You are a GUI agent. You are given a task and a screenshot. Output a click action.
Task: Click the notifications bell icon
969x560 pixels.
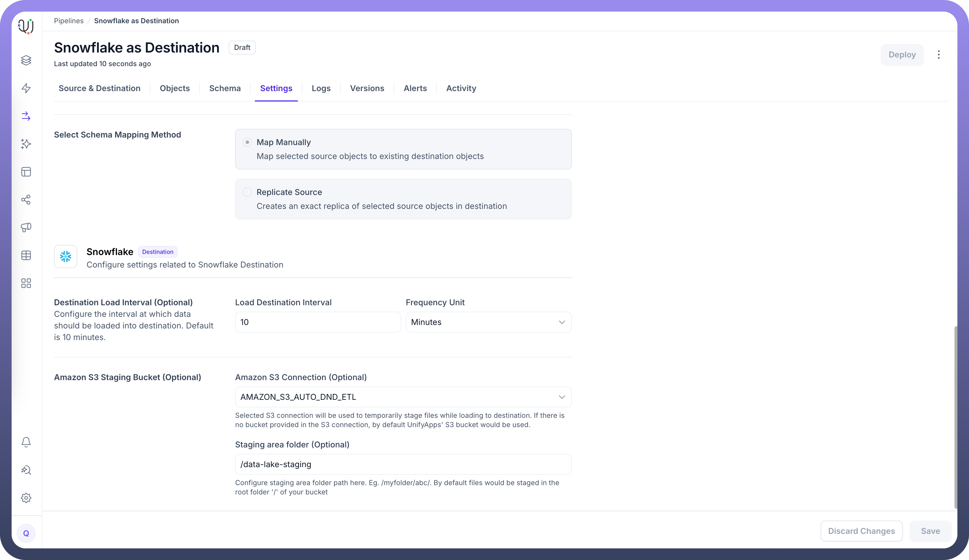click(x=26, y=442)
